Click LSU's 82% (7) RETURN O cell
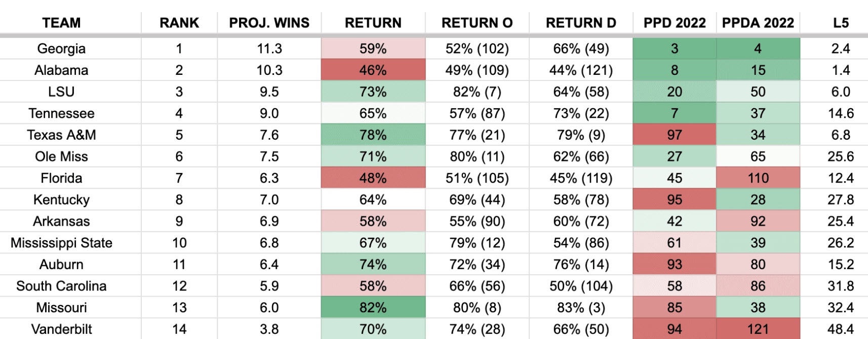This screenshot has height=339, width=868. point(477,92)
